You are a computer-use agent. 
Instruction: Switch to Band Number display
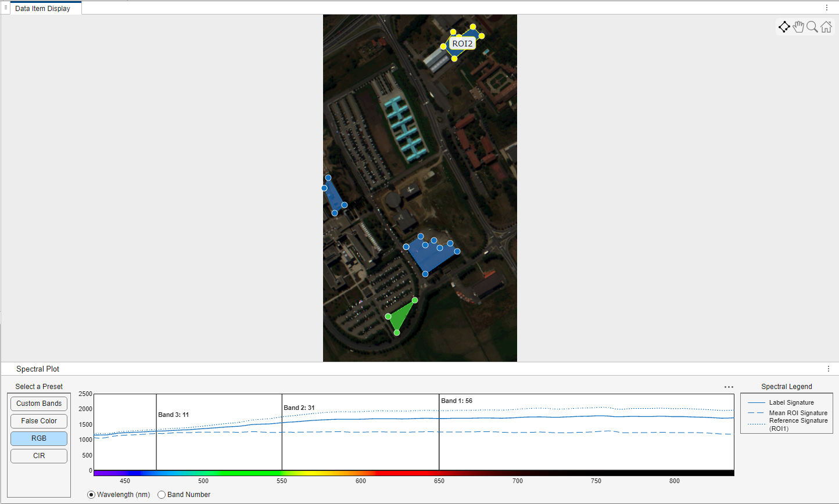click(161, 494)
